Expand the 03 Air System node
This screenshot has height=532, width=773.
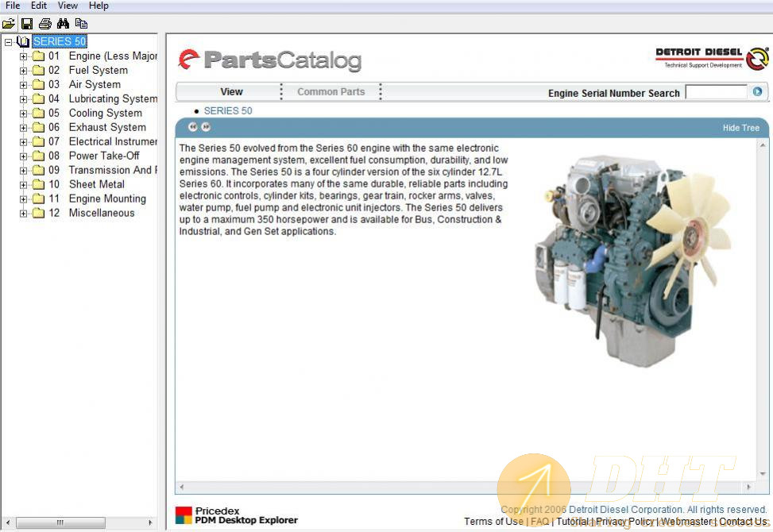pyautogui.click(x=23, y=85)
